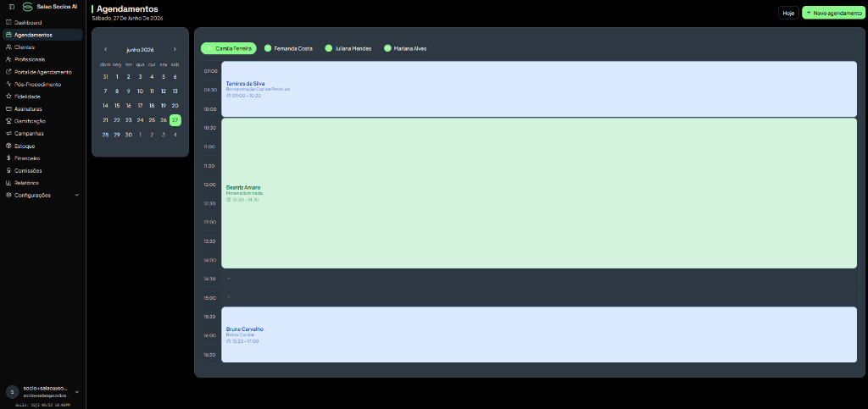The width and height of the screenshot is (868, 409).
Task: Click the Fidelidade star icon
Action: [8, 97]
